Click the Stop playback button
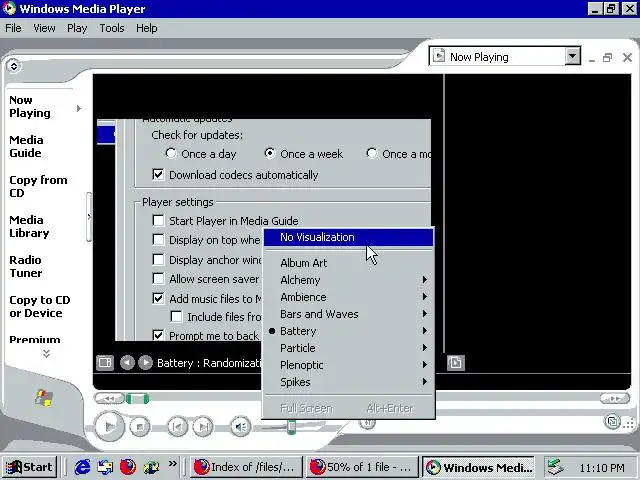 (x=140, y=427)
